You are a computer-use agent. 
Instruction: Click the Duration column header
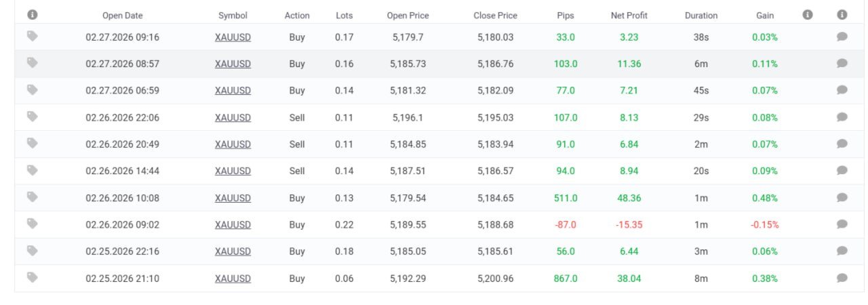coord(701,16)
